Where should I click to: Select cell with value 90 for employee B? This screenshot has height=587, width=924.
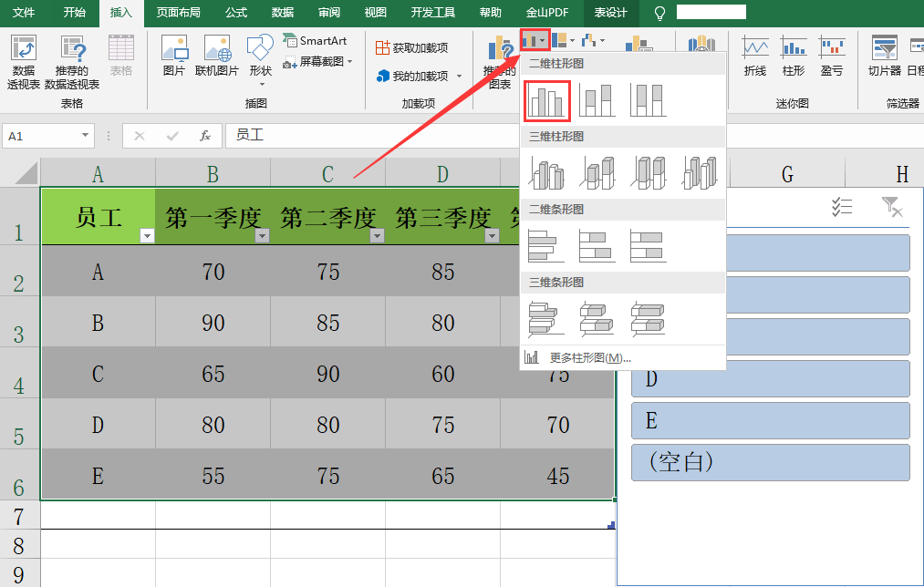213,323
